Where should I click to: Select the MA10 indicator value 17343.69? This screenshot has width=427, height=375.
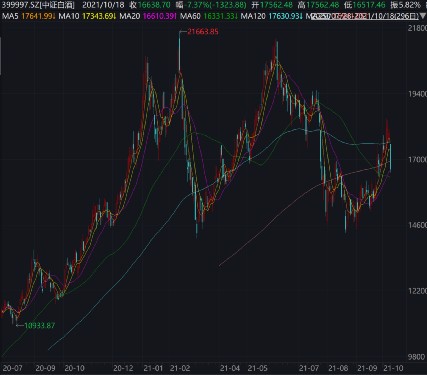(99, 16)
